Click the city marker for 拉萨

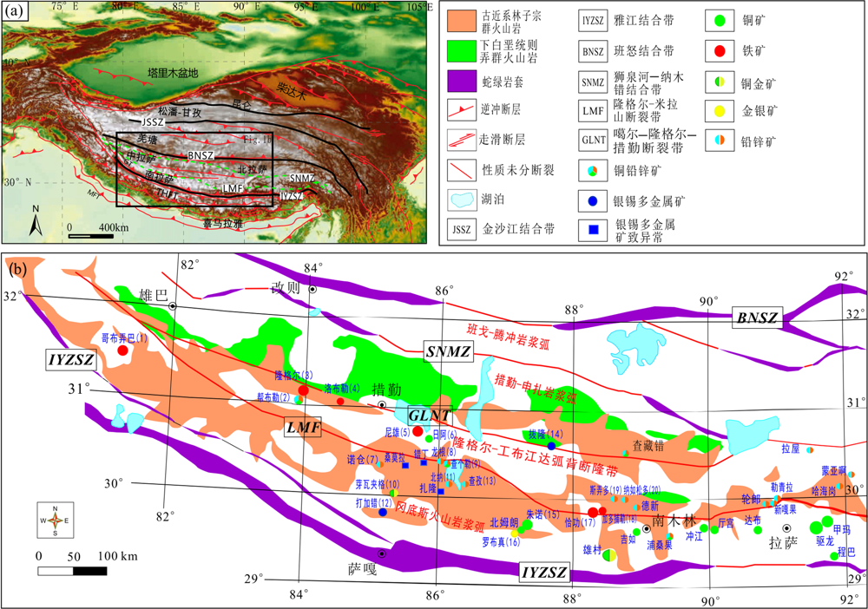coord(787,528)
